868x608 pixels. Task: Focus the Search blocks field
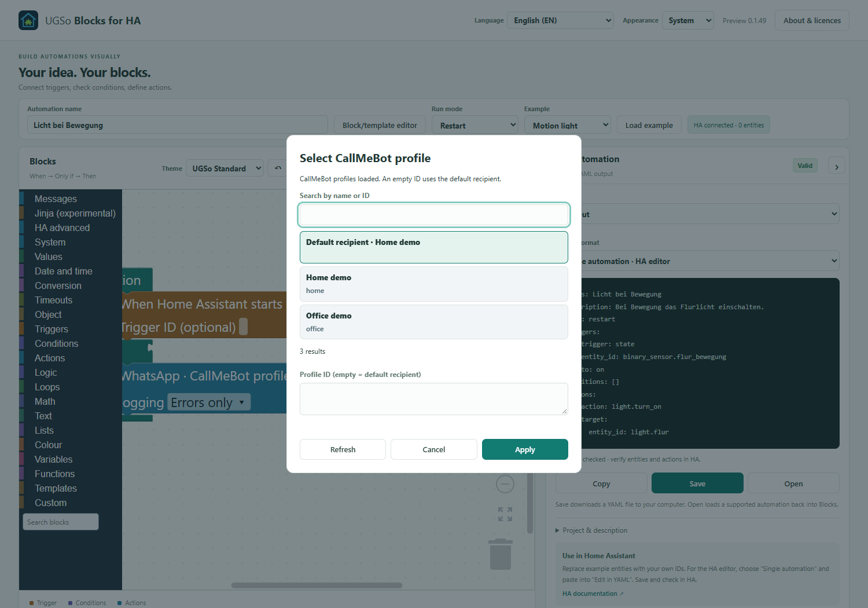tap(61, 522)
